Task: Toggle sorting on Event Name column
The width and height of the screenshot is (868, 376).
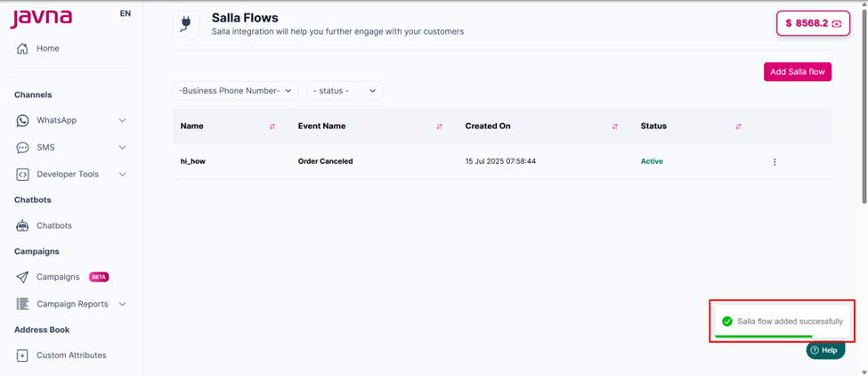Action: [439, 127]
